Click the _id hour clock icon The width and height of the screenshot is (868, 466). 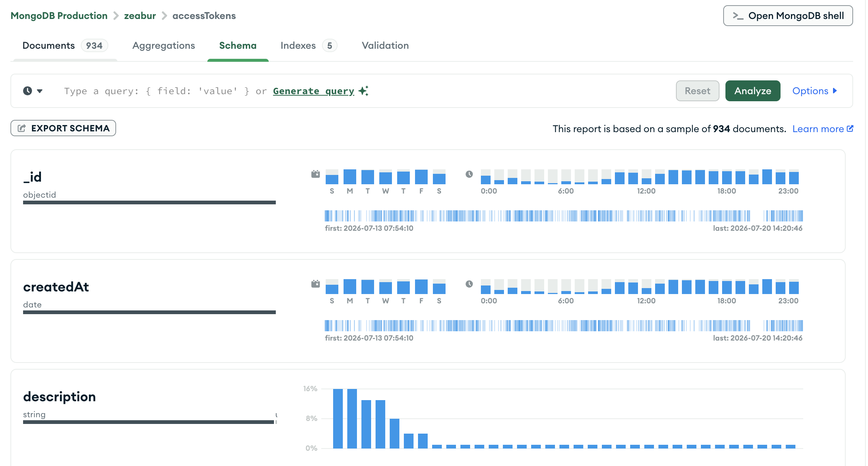(469, 174)
